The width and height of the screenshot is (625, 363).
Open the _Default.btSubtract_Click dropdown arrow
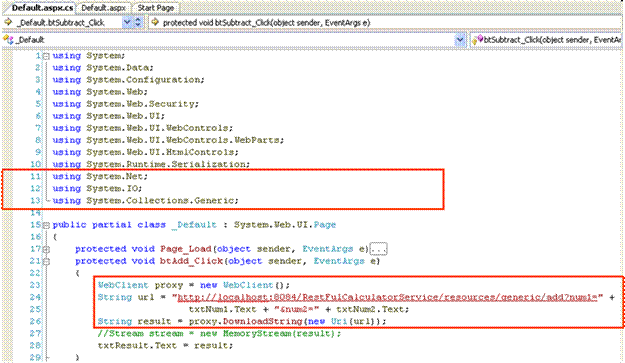tap(127, 23)
